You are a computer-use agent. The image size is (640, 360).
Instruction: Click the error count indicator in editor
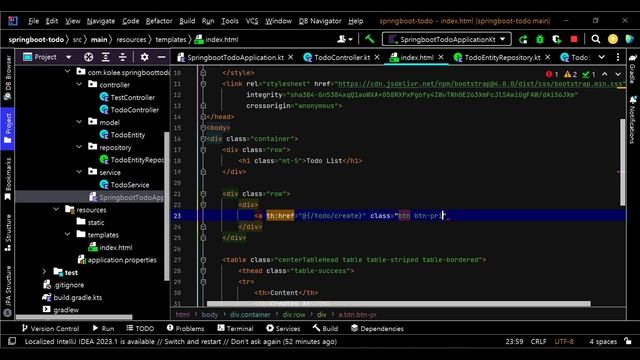[x=552, y=74]
